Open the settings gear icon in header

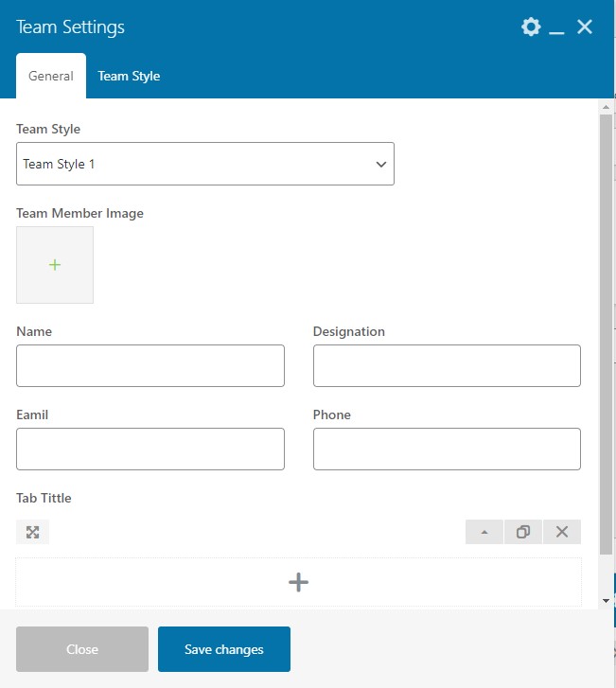(x=531, y=27)
